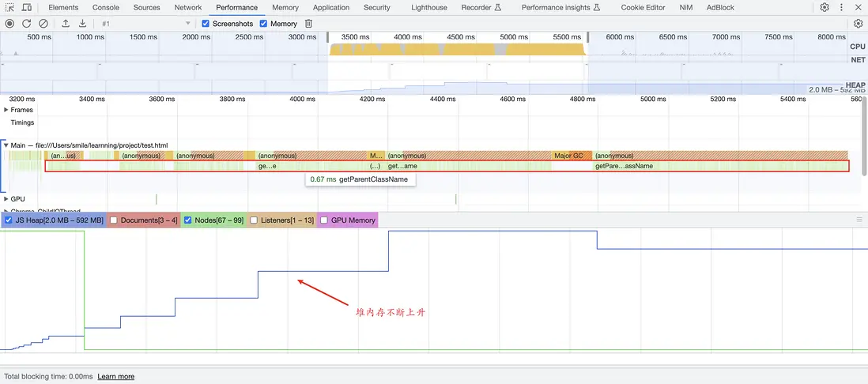Open the Cookie Editor tab

(x=643, y=8)
